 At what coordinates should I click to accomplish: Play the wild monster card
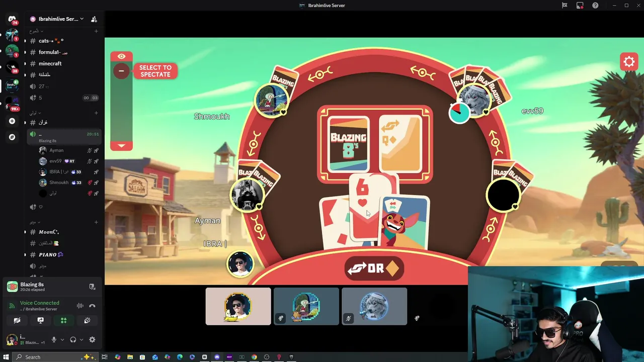pos(405,223)
